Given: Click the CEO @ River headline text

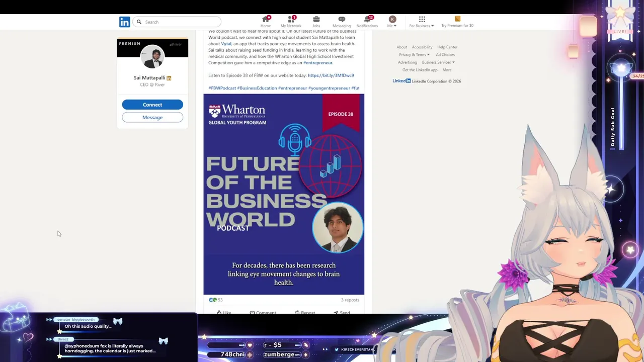Looking at the screenshot, I should [152, 85].
